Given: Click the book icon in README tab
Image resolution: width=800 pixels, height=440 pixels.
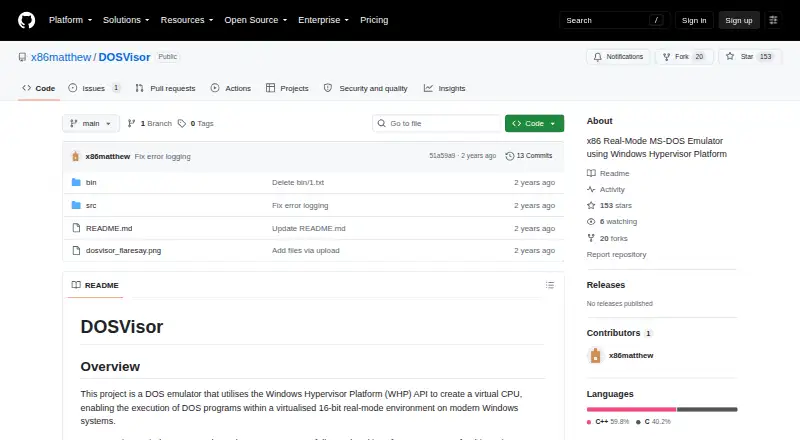Looking at the screenshot, I should [76, 285].
